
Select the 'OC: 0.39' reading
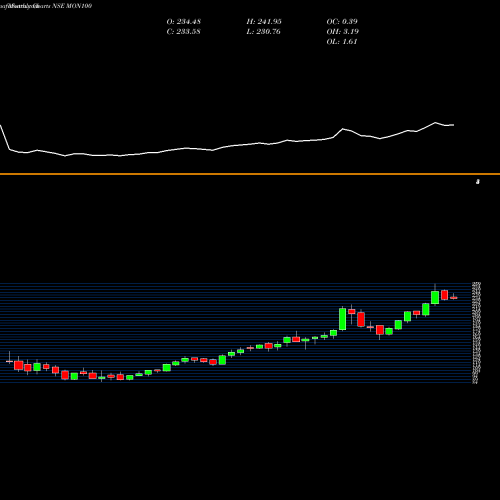click(342, 21)
